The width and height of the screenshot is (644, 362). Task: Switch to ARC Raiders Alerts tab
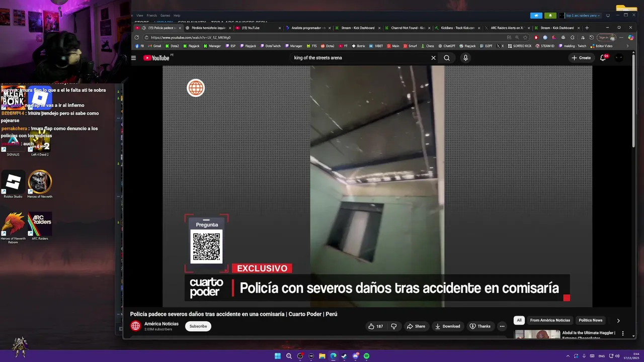pyautogui.click(x=507, y=28)
